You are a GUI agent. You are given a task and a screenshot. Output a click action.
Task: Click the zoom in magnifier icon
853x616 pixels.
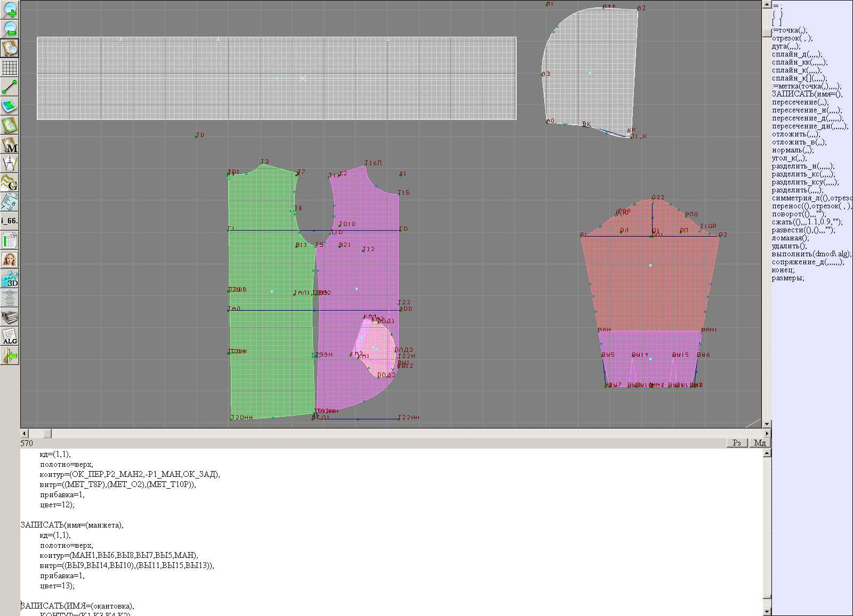(x=10, y=10)
